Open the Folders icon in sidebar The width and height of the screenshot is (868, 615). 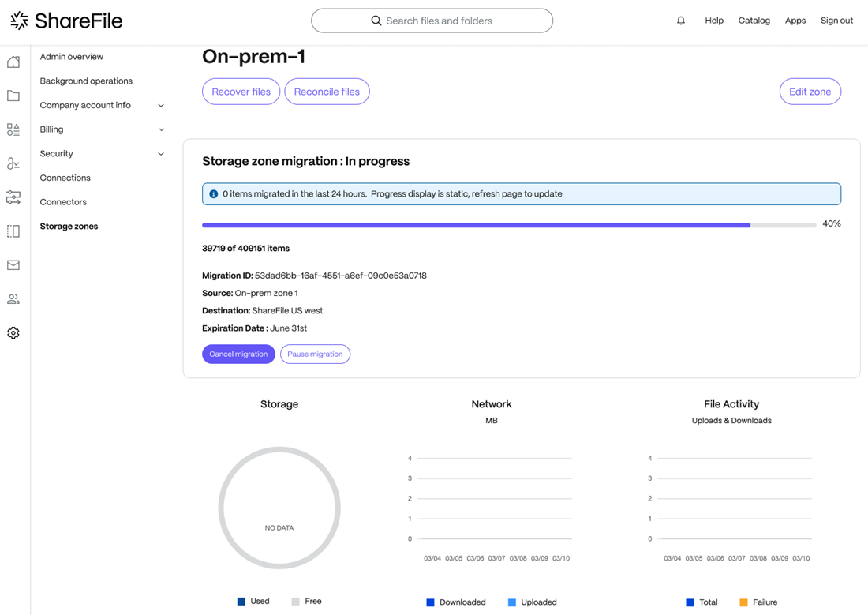13,96
